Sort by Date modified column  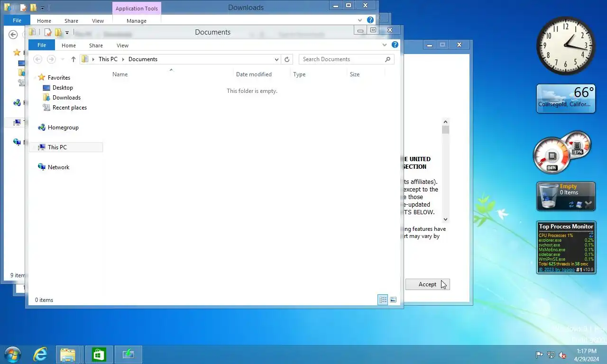click(254, 74)
